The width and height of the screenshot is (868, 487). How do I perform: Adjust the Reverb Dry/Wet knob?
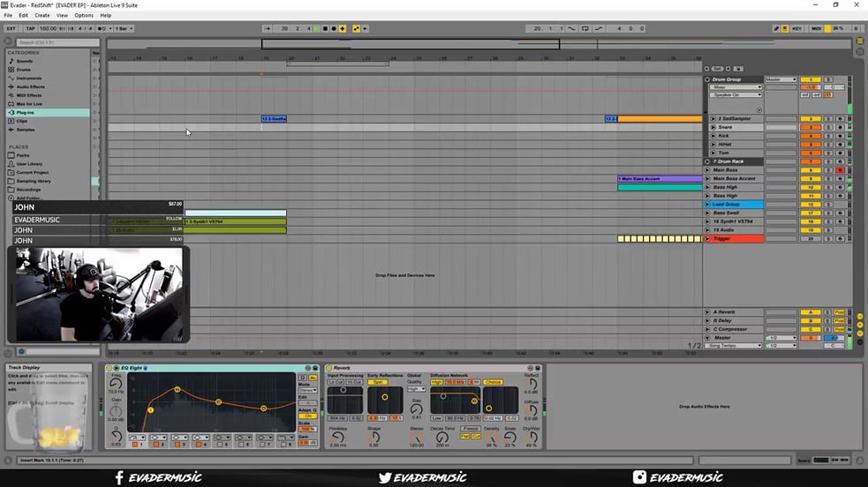(531, 438)
